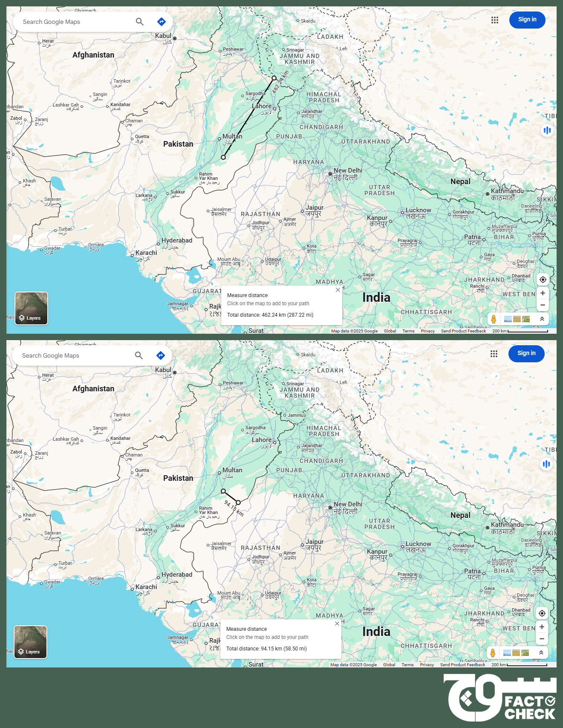Zoom in on the 462.24 km map

click(x=543, y=293)
